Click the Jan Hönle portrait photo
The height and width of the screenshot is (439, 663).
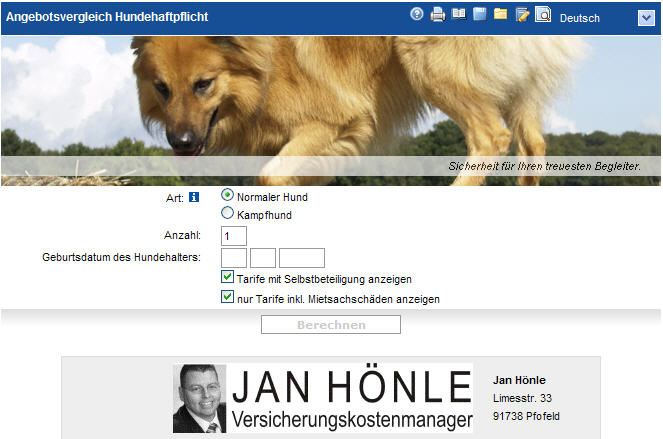click(200, 399)
